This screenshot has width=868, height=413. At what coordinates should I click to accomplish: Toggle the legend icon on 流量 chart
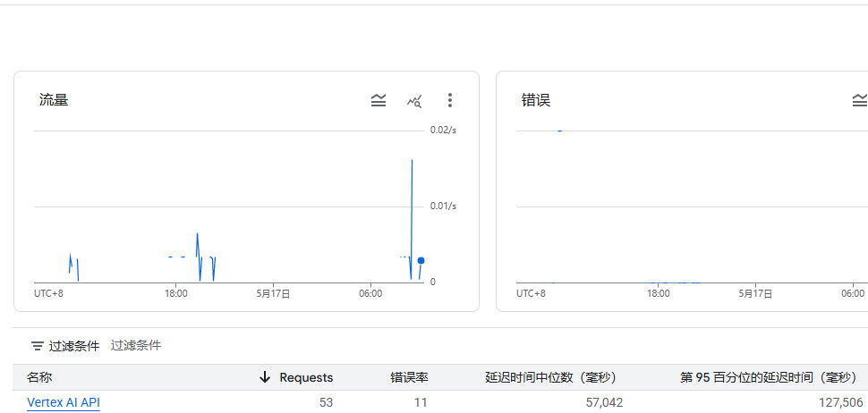pyautogui.click(x=379, y=100)
